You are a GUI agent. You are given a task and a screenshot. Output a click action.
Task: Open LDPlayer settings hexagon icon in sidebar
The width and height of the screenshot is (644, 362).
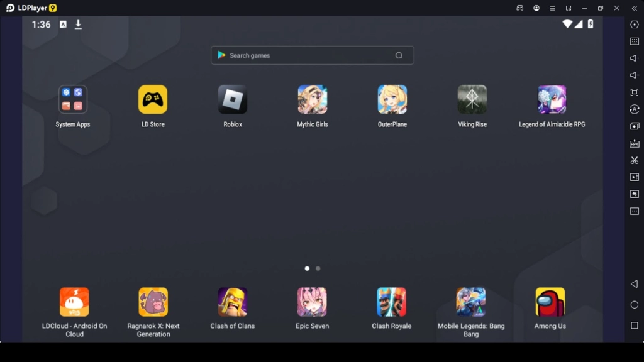pos(634,25)
